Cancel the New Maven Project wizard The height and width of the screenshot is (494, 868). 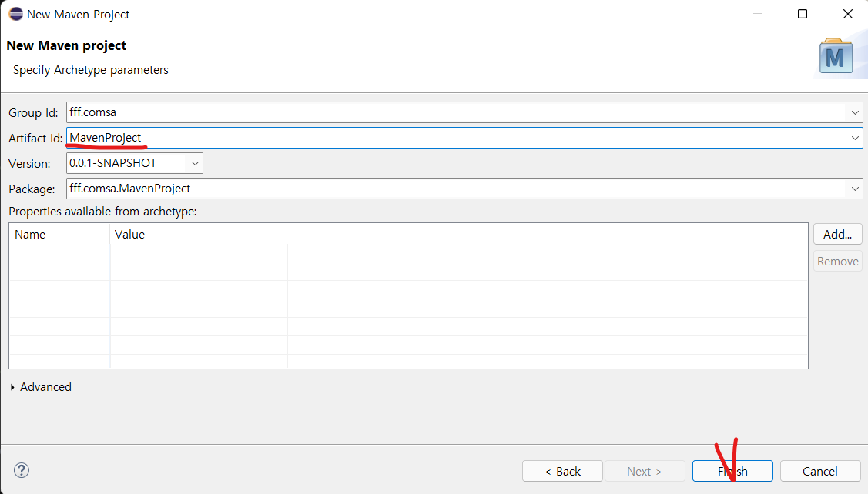(x=819, y=472)
